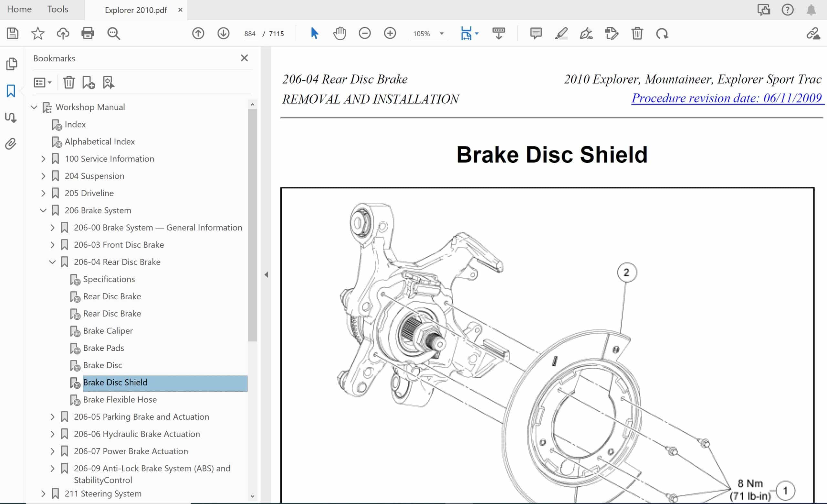The width and height of the screenshot is (827, 504).
Task: Open the Brake Pads bookmark
Action: [x=103, y=348]
